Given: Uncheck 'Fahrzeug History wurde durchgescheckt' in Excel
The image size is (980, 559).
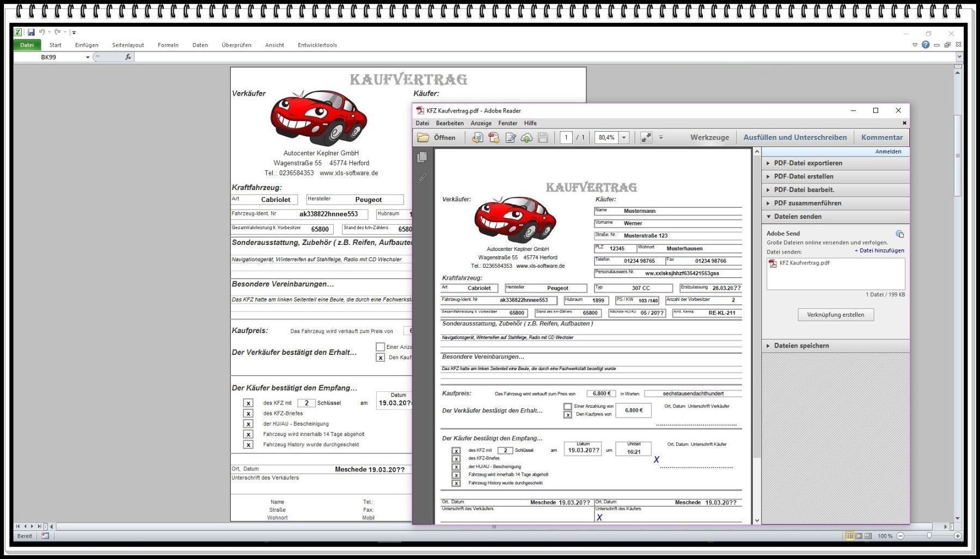Looking at the screenshot, I should [x=248, y=445].
